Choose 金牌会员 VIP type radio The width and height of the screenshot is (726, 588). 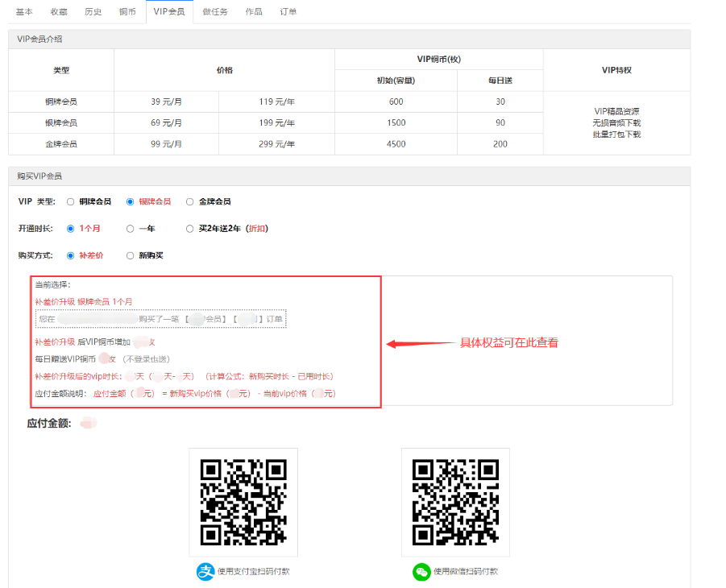[189, 202]
